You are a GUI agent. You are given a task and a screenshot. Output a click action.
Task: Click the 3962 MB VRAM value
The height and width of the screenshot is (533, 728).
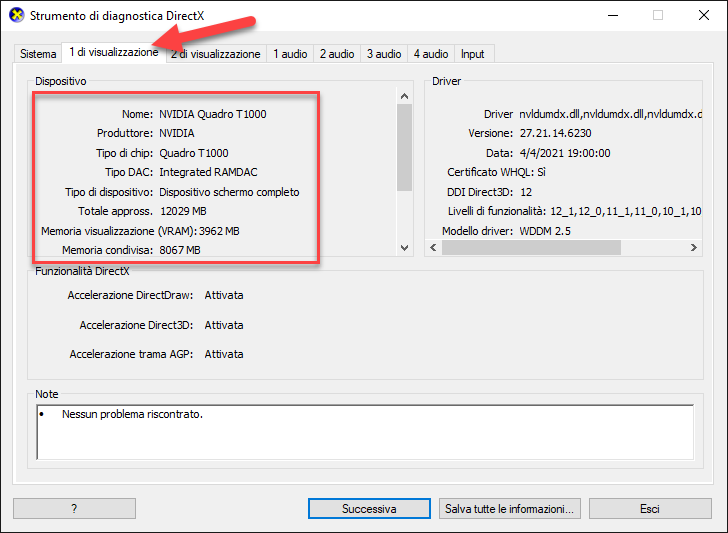(x=219, y=231)
